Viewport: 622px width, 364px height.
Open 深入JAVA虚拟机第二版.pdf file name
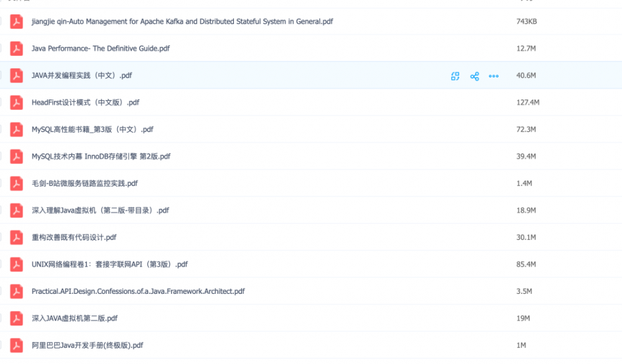pos(75,318)
